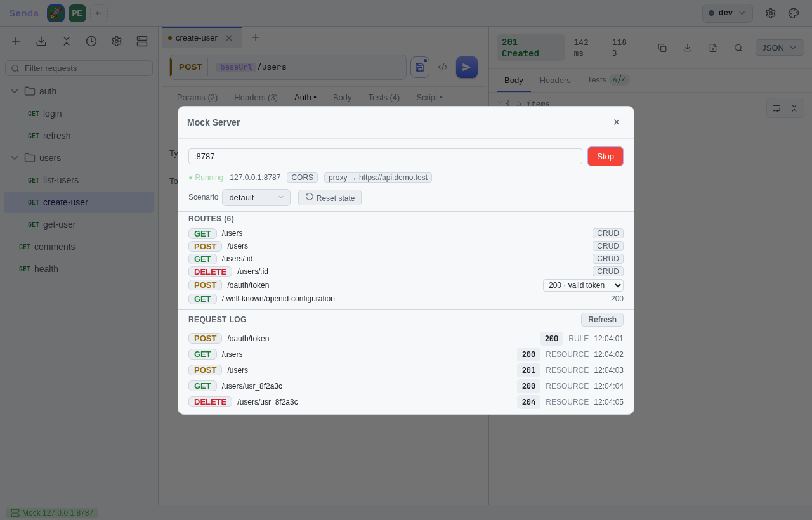This screenshot has height=520, width=812.
Task: Click log entry POST /oauth/token
Action: [x=406, y=339]
